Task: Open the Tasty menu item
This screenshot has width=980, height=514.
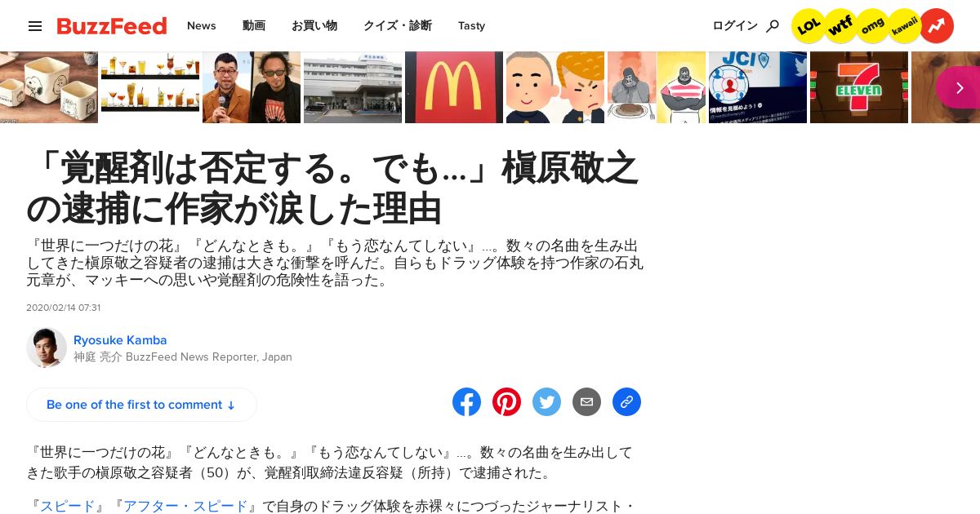Action: (471, 26)
